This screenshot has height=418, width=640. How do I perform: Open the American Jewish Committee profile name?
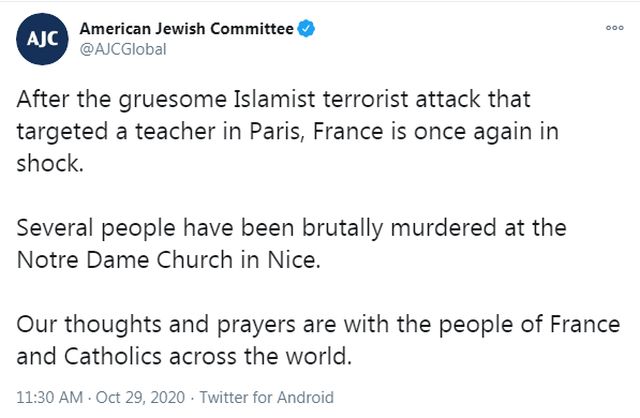pos(186,29)
